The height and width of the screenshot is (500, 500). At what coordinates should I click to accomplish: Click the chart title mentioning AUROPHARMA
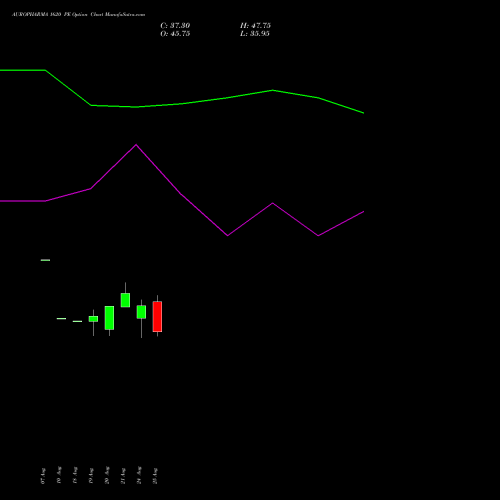79,15
